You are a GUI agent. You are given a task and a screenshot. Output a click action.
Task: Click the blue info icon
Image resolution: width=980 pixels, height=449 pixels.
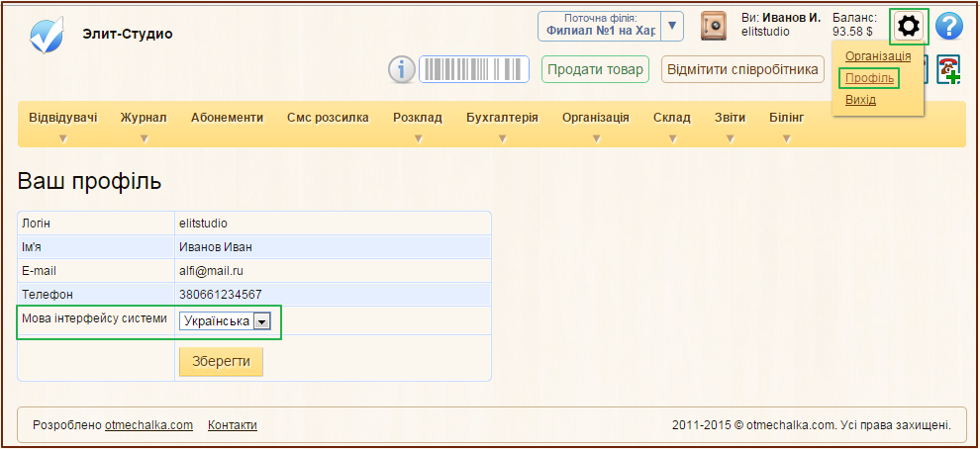(x=401, y=69)
